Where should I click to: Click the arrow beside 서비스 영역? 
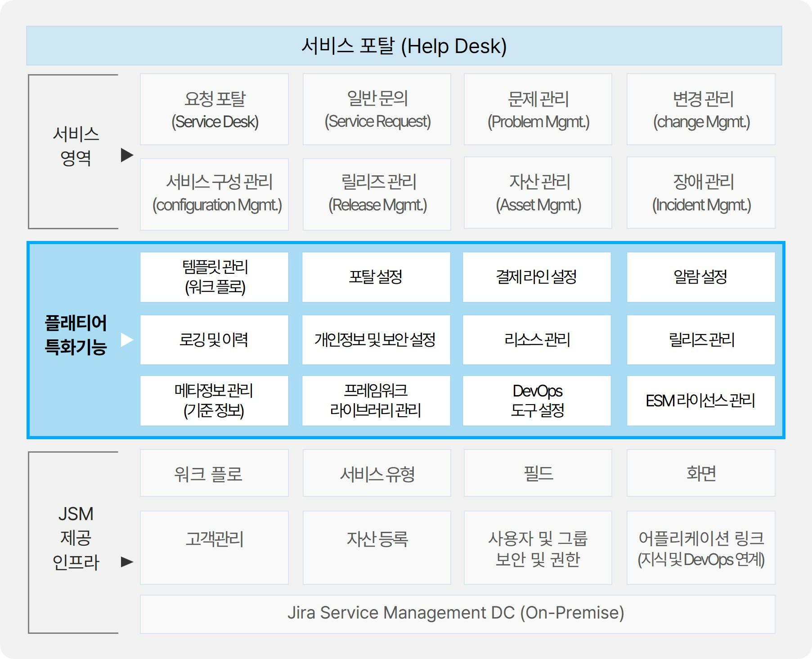127,155
